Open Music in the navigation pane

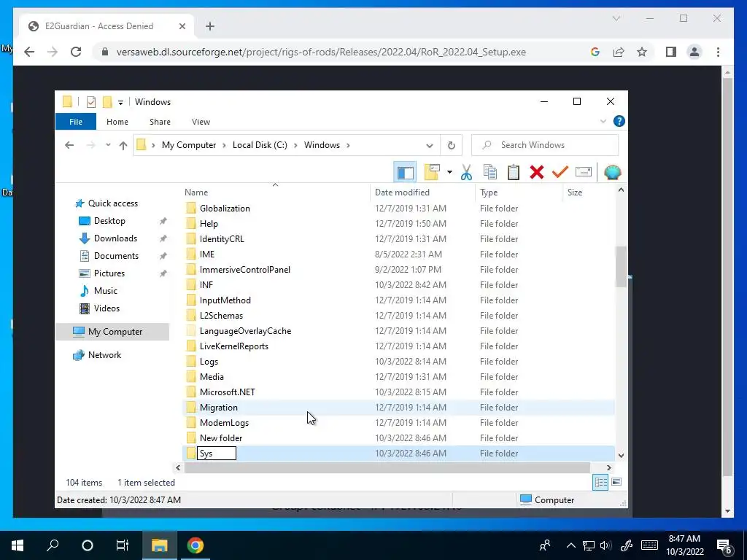[x=105, y=291]
